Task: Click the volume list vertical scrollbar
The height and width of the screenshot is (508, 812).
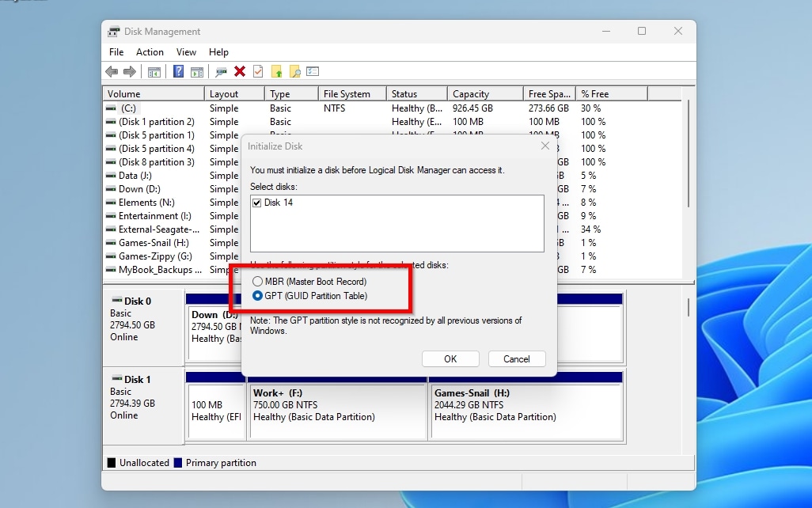Action: [689, 155]
